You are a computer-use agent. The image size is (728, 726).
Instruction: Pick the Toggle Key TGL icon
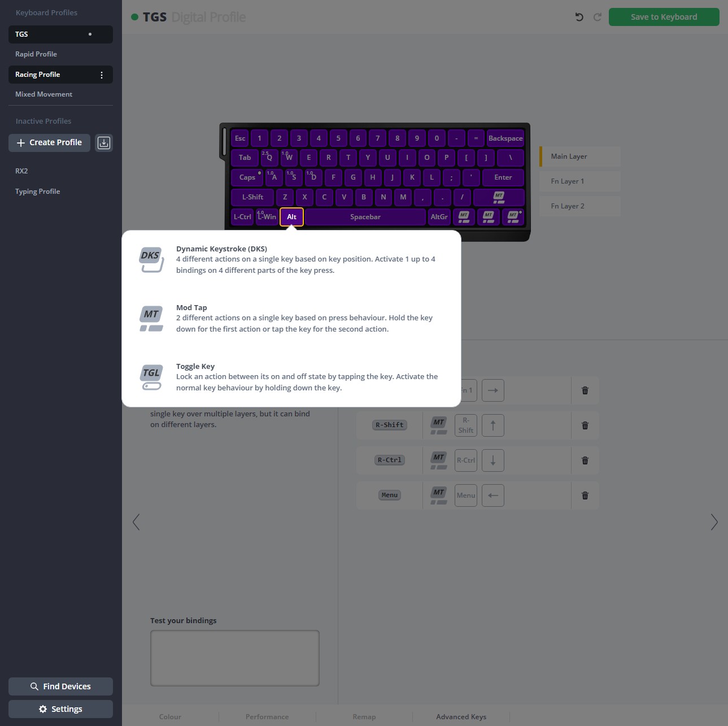click(x=151, y=377)
